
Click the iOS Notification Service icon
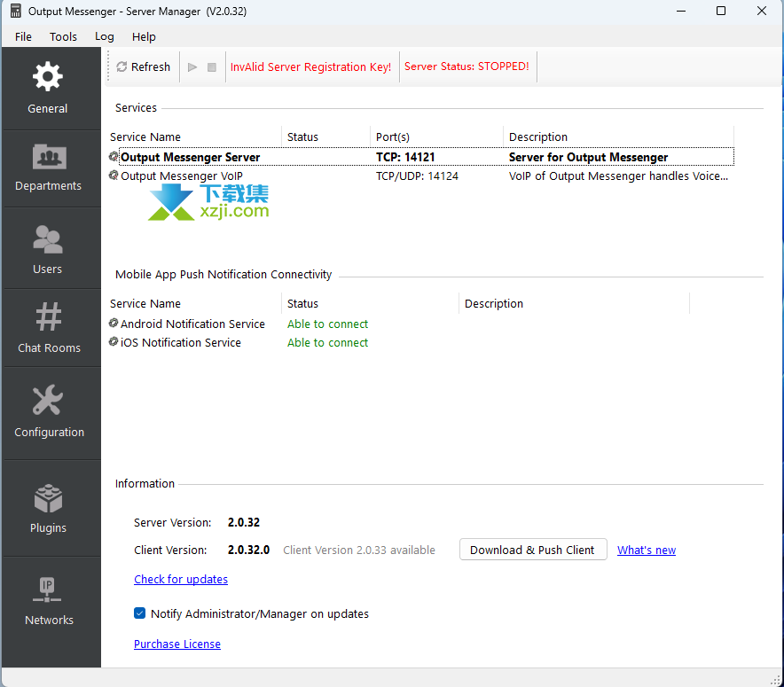coord(114,342)
